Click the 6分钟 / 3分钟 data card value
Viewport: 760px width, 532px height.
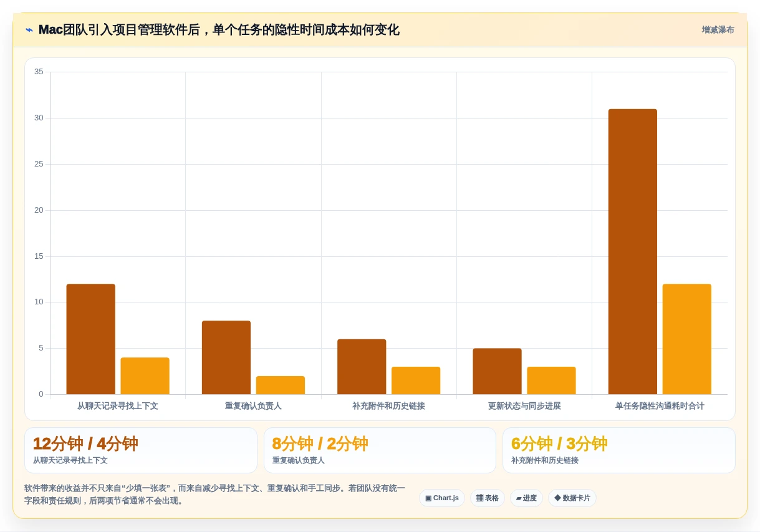tap(559, 443)
